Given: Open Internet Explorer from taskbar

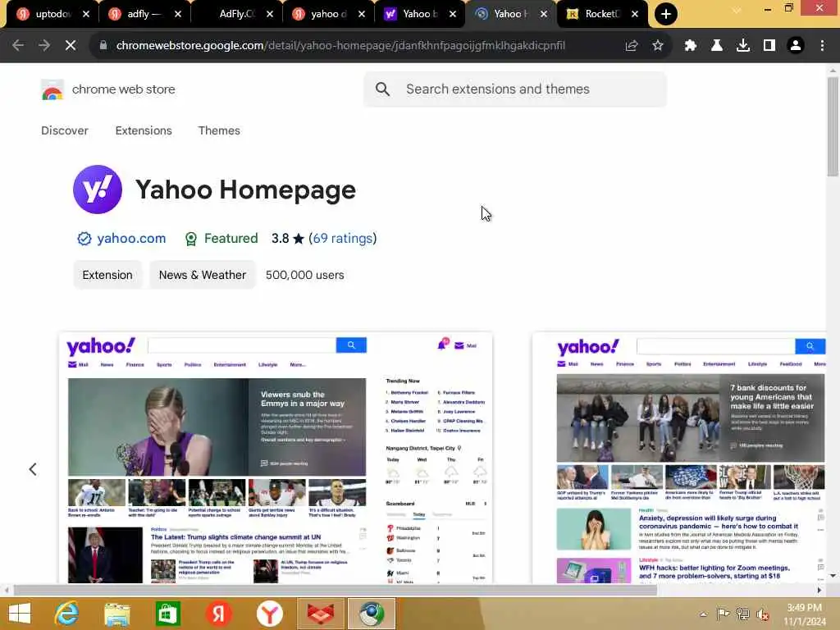Looking at the screenshot, I should 66,614.
